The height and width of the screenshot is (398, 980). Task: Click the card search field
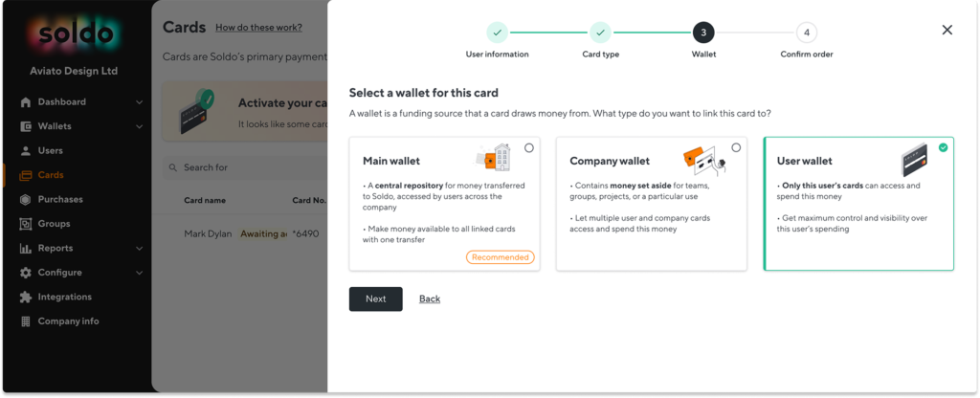(245, 167)
